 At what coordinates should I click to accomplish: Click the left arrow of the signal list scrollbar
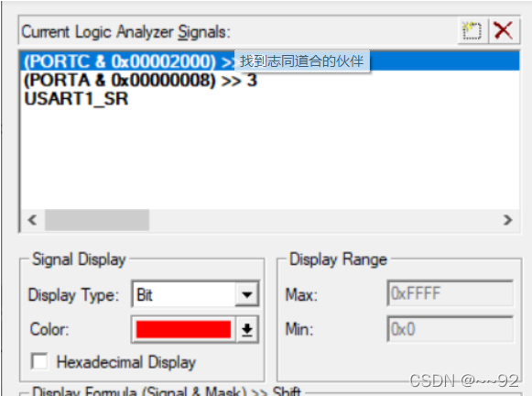point(33,220)
